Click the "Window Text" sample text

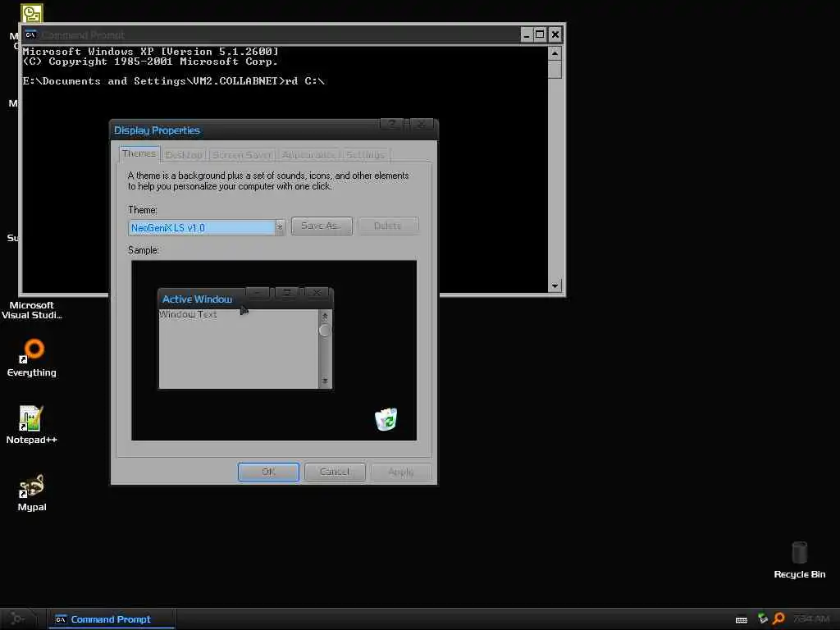188,314
